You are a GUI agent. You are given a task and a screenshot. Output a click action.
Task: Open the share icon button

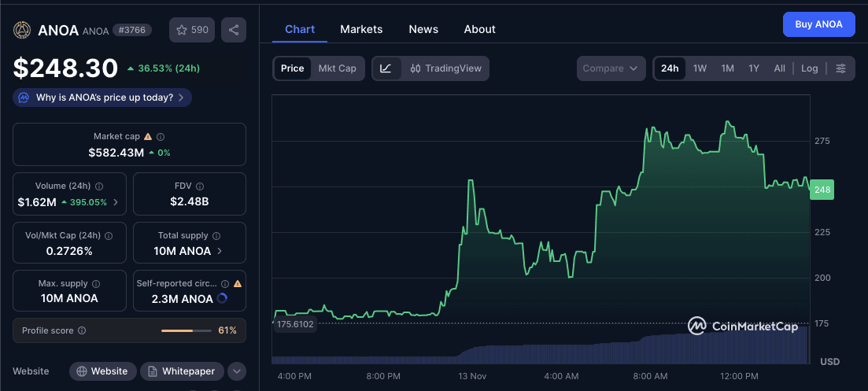234,30
